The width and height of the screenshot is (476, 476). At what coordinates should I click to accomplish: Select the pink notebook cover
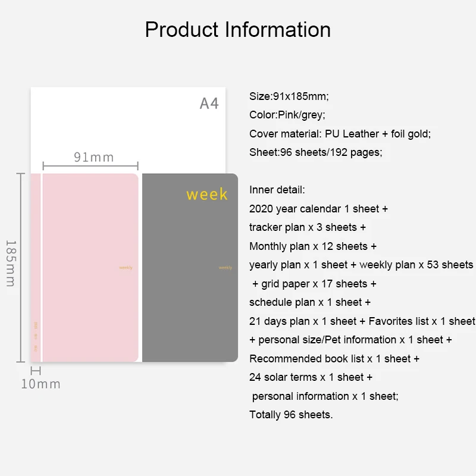click(90, 267)
